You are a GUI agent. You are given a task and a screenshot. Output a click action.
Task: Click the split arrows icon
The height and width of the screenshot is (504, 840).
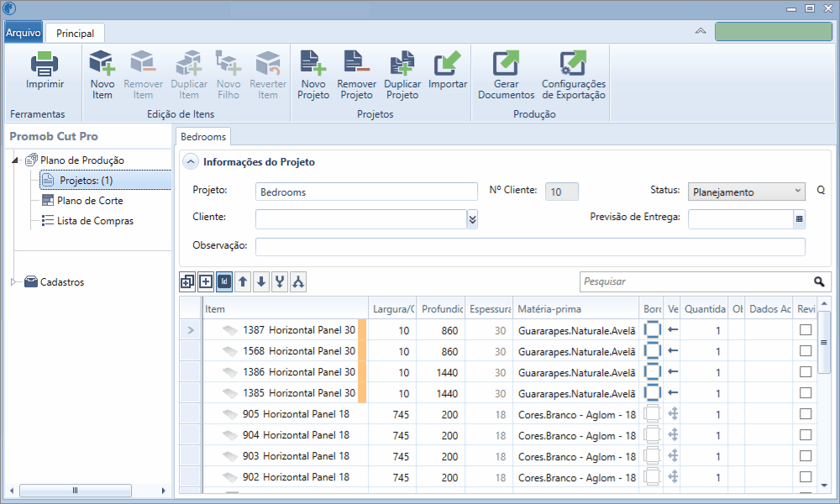[x=298, y=281]
